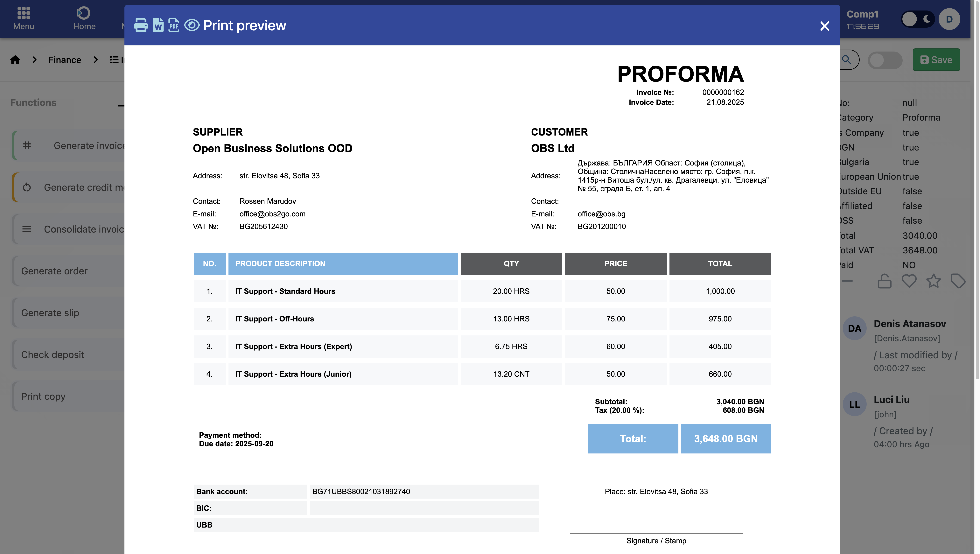Viewport: 980px width, 554px height.
Task: Export invoice as Word document
Action: tap(158, 25)
